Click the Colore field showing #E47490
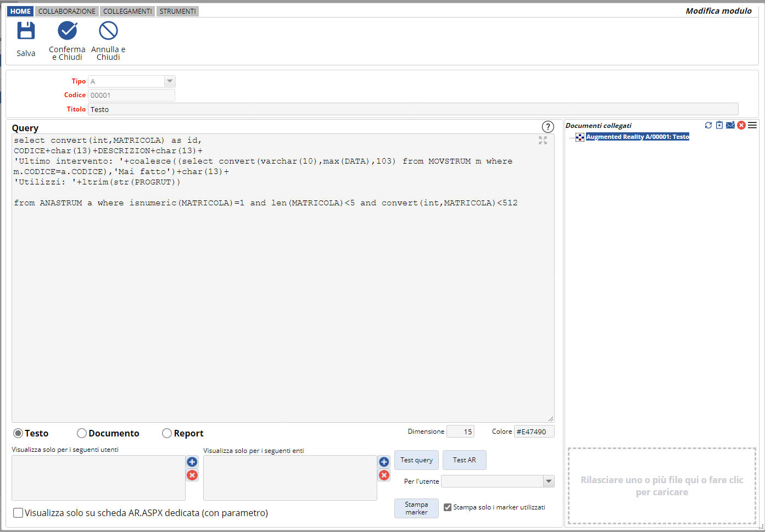This screenshot has width=765, height=532. pyautogui.click(x=533, y=432)
